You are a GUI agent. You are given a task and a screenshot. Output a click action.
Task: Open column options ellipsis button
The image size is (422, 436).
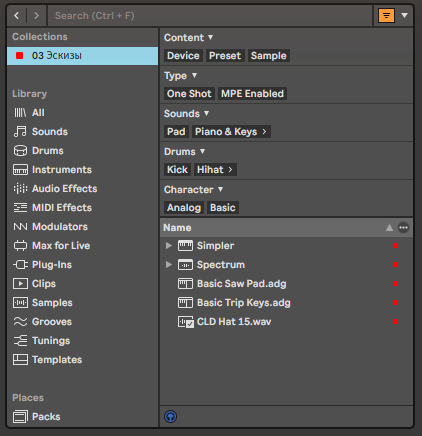coord(403,228)
